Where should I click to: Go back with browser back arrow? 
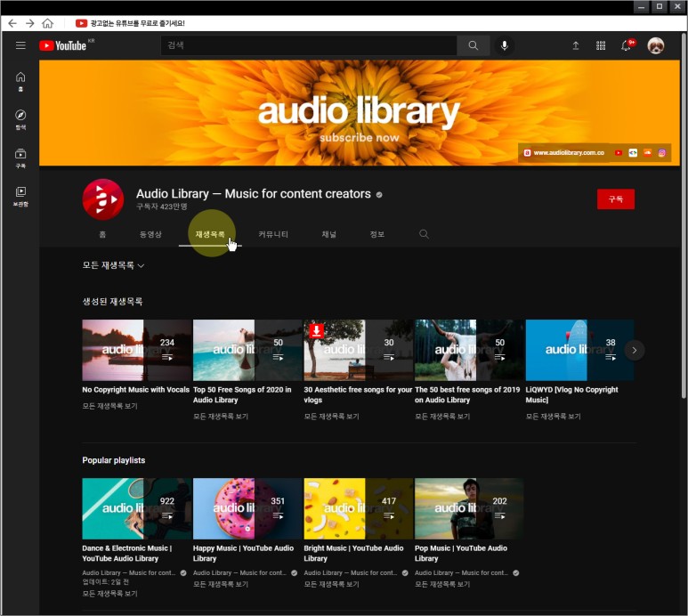[12, 23]
